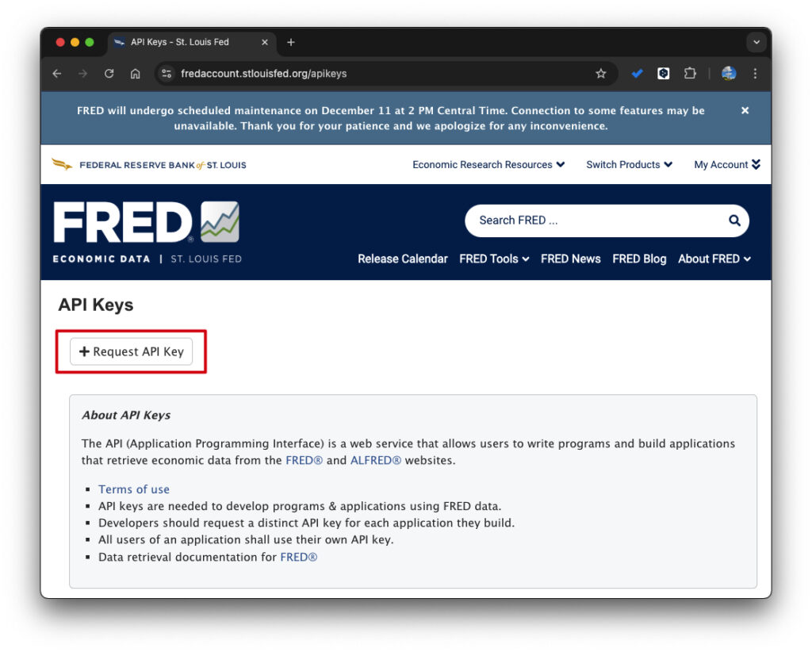The width and height of the screenshot is (812, 652).
Task: Click the Request API Key button
Action: point(131,351)
